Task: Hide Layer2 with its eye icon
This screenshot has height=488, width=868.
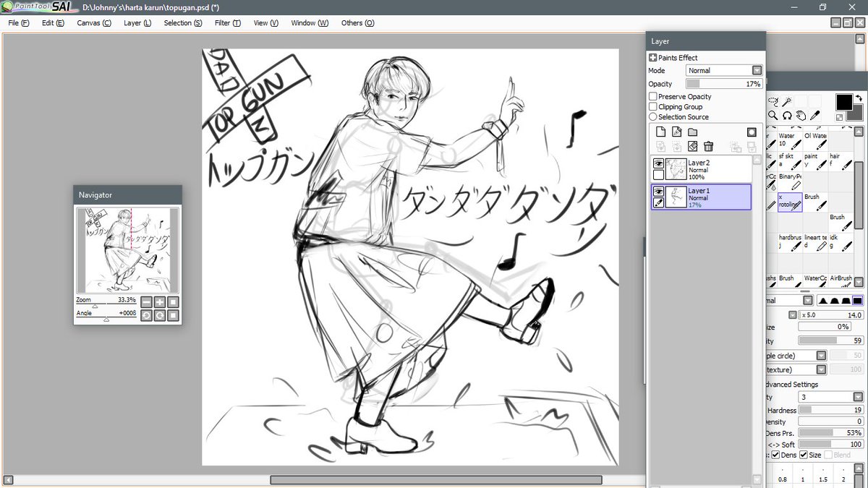Action: (658, 163)
